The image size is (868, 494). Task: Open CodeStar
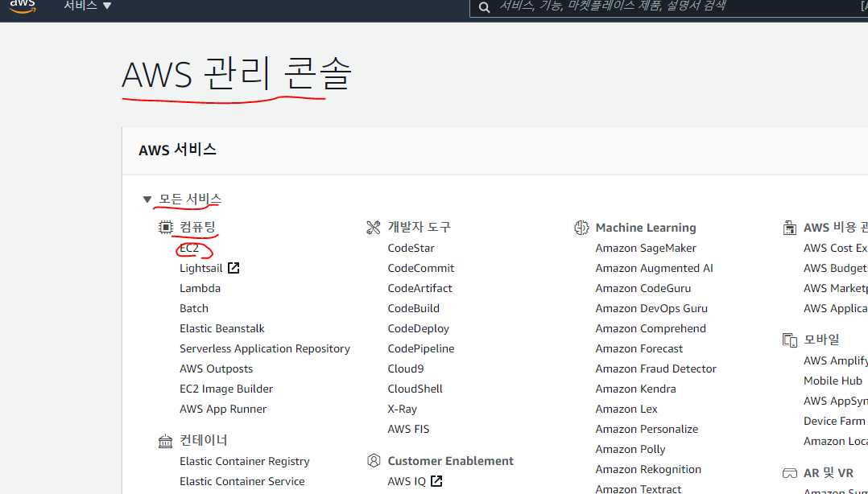point(411,249)
